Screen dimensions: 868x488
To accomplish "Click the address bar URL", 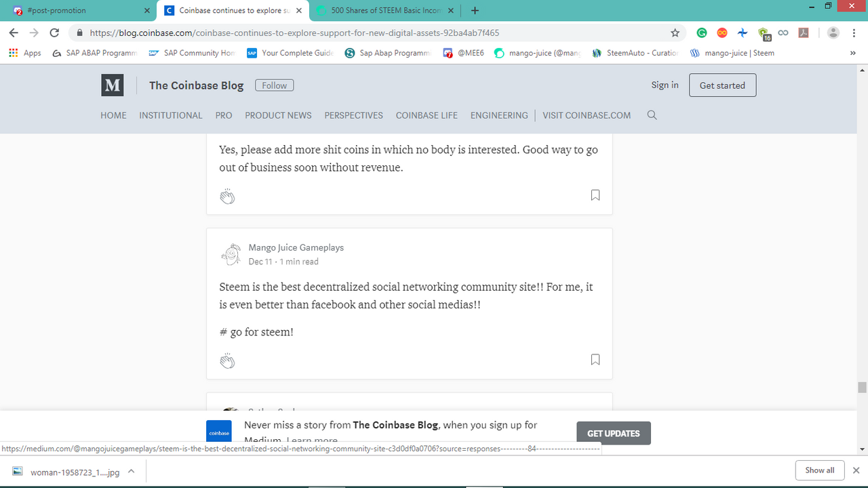I will [x=295, y=33].
